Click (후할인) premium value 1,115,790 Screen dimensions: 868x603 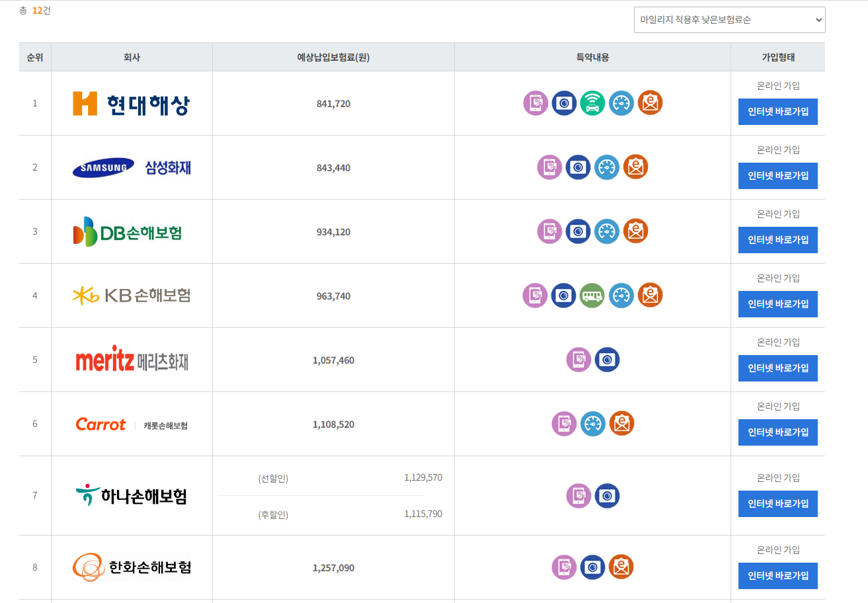pos(423,514)
